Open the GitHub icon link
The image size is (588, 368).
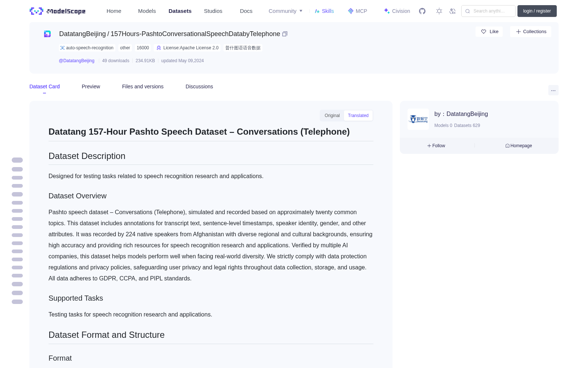point(422,11)
